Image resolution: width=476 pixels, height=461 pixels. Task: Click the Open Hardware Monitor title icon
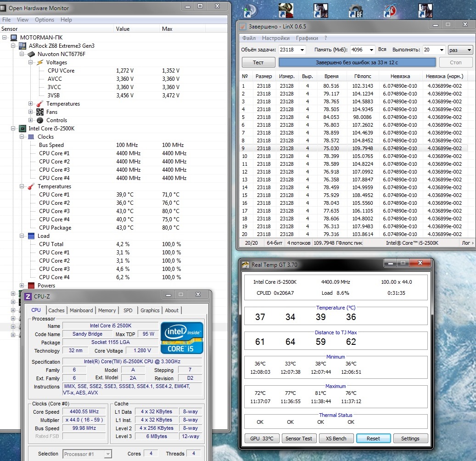point(3,8)
